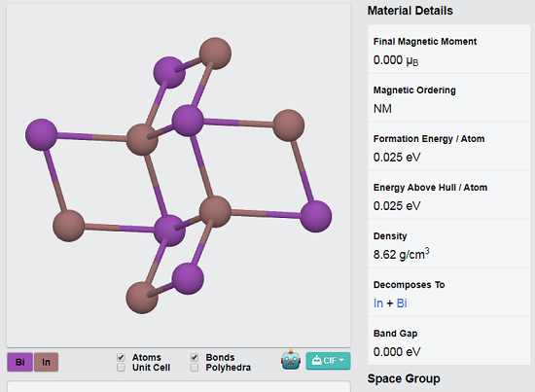This screenshot has height=392, width=535.
Task: Click the topmost brown In atom
Action: [215, 53]
